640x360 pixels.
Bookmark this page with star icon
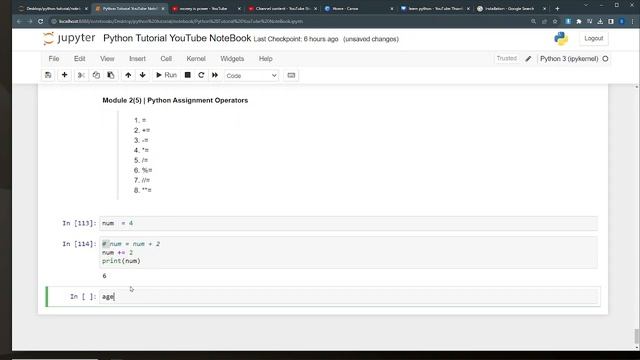(x=555, y=21)
